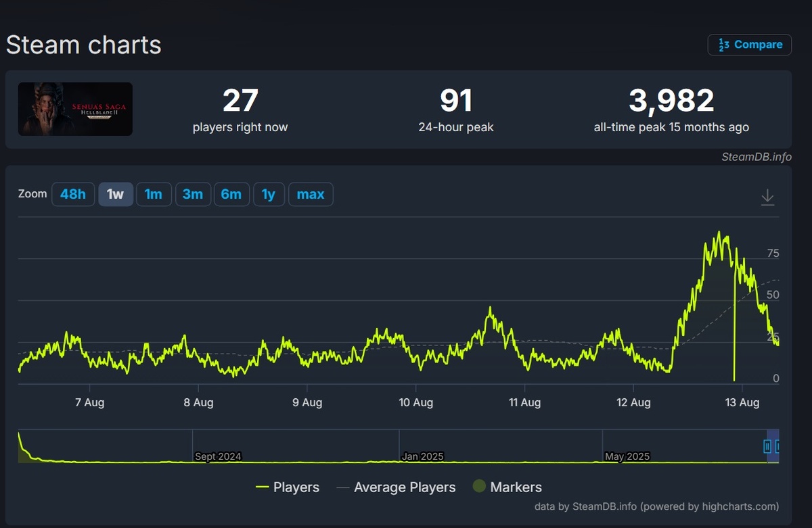Set the chart zoom to 1y

(269, 194)
